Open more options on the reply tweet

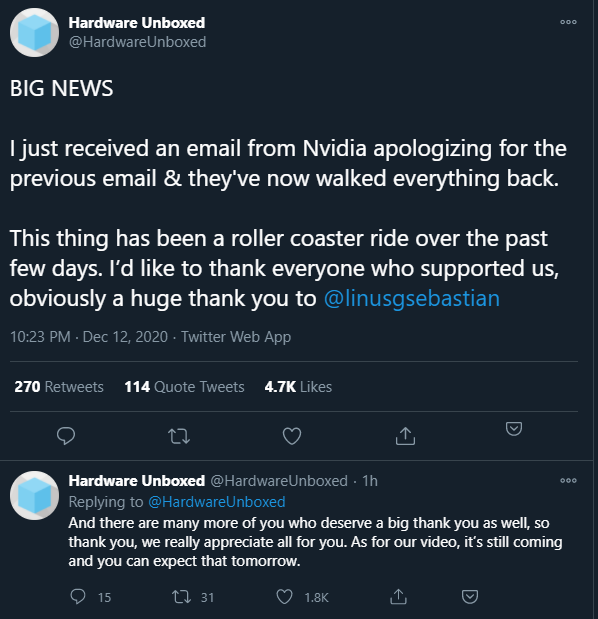point(568,480)
